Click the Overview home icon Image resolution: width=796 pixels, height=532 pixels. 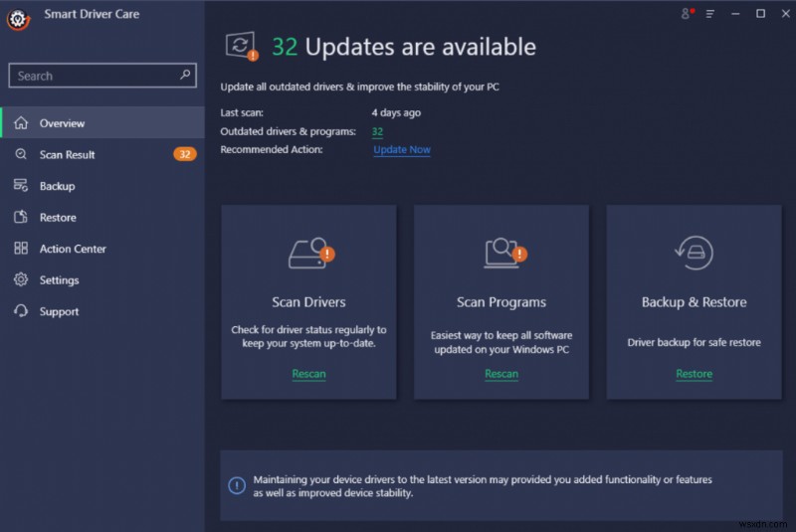coord(21,122)
